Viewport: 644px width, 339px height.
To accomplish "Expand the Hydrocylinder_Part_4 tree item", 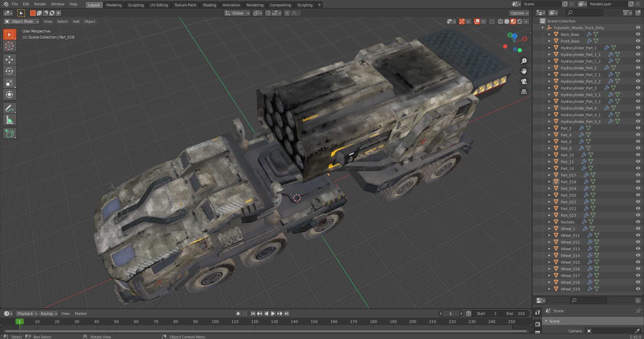I will point(549,108).
